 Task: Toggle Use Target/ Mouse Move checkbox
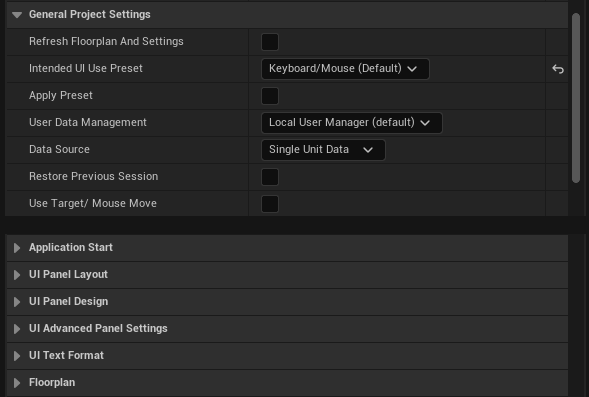270,204
